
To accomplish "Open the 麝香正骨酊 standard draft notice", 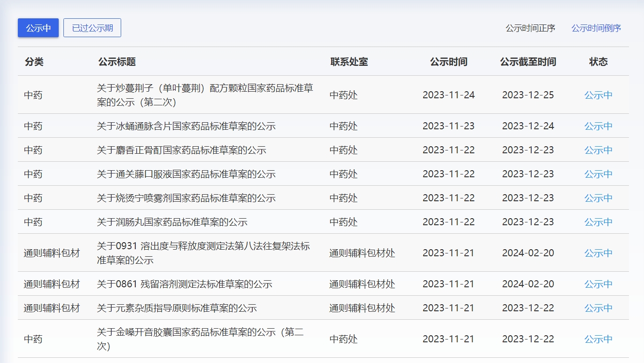I will click(181, 150).
